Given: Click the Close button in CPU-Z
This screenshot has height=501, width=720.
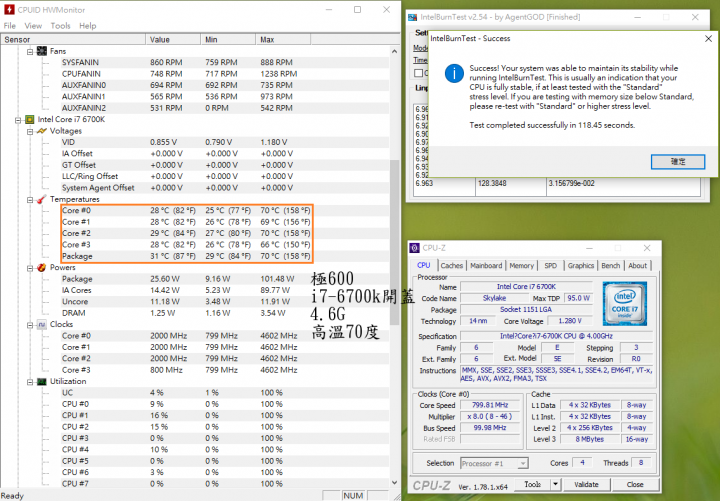Looking at the screenshot, I should 635,484.
